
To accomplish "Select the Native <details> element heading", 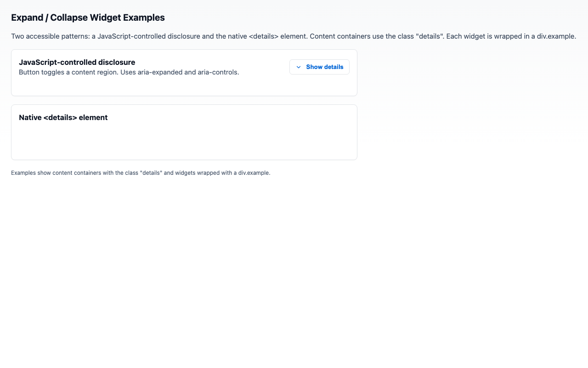I will [x=63, y=117].
